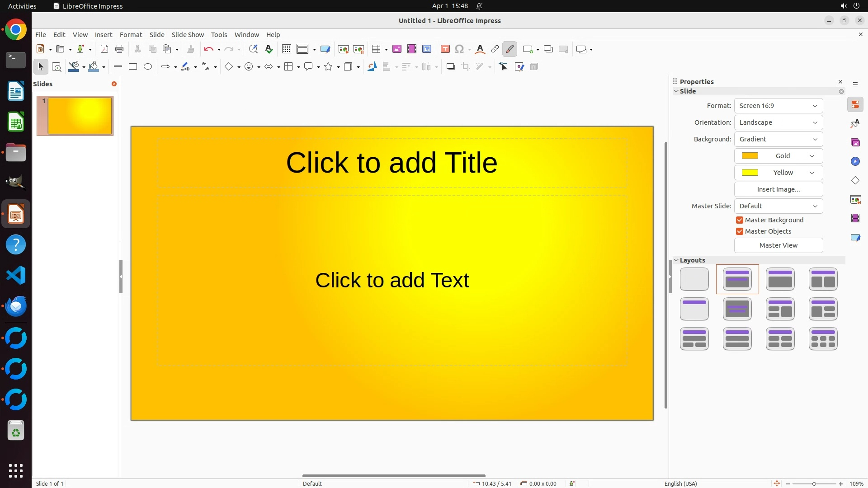The width and height of the screenshot is (868, 488).
Task: Collapse the Layouts section
Action: (x=676, y=260)
